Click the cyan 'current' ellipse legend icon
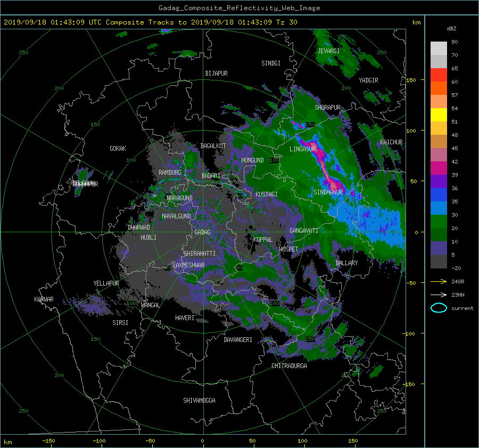This screenshot has height=448, width=479. tap(439, 308)
